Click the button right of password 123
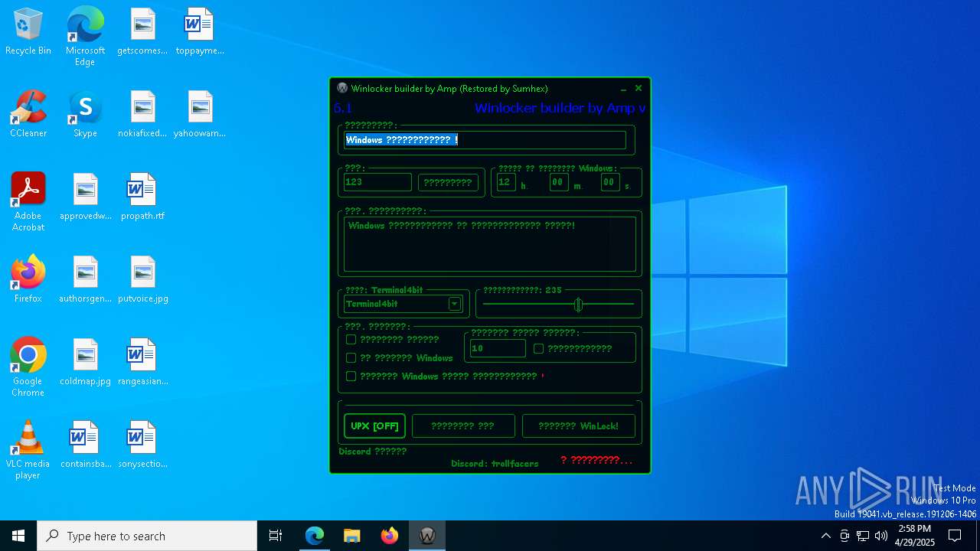980x551 pixels. tap(448, 183)
